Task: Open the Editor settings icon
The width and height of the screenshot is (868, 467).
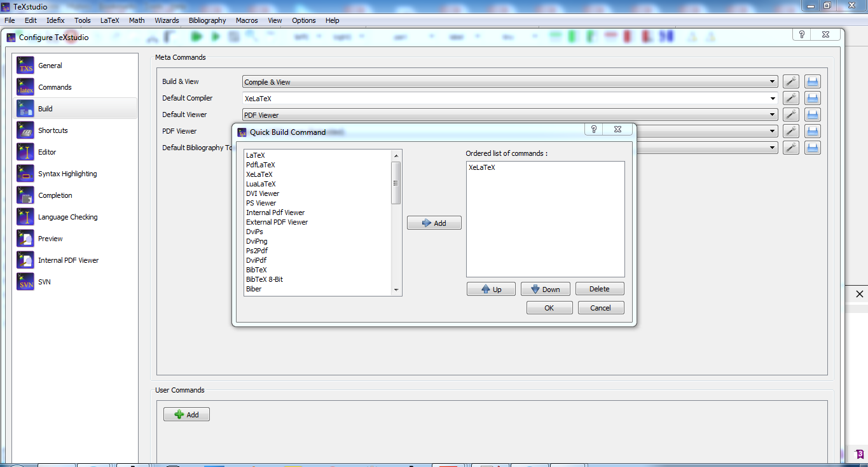Action: 25,152
